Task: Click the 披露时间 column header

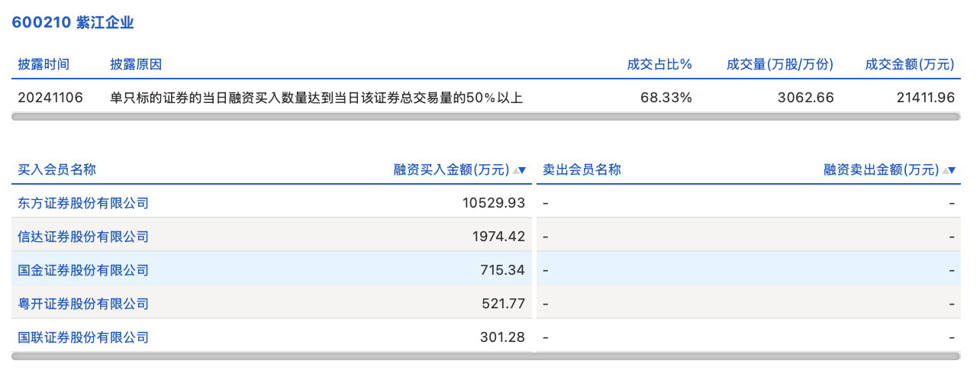Action: [44, 64]
